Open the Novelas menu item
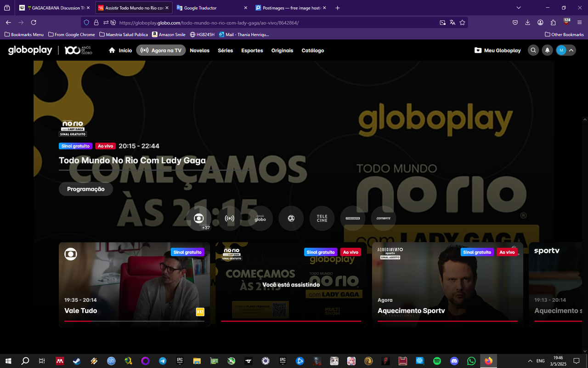Image resolution: width=588 pixels, height=368 pixels. 199,51
